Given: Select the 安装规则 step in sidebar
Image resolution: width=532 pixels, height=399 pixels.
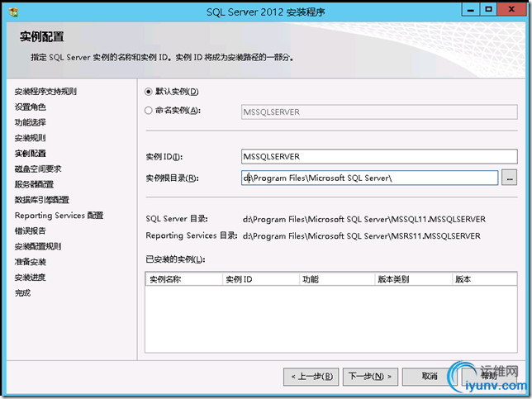Looking at the screenshot, I should point(31,138).
